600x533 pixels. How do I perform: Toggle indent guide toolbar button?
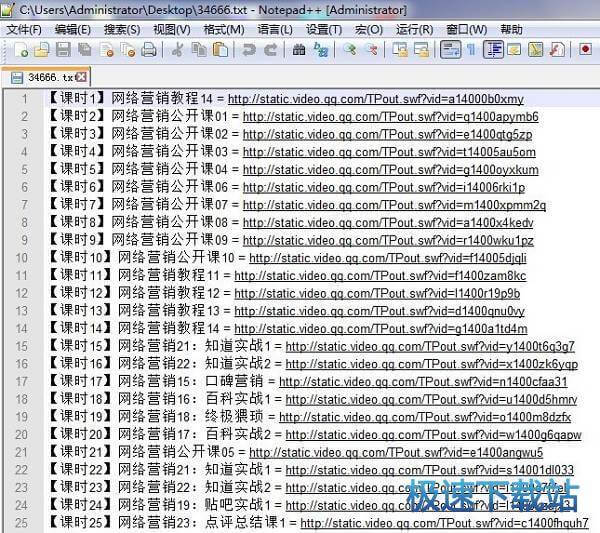point(493,50)
